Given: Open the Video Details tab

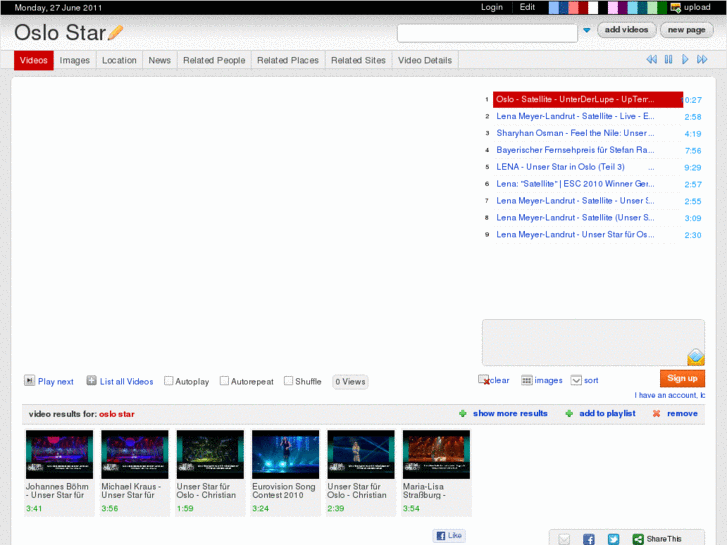Looking at the screenshot, I should [x=425, y=60].
